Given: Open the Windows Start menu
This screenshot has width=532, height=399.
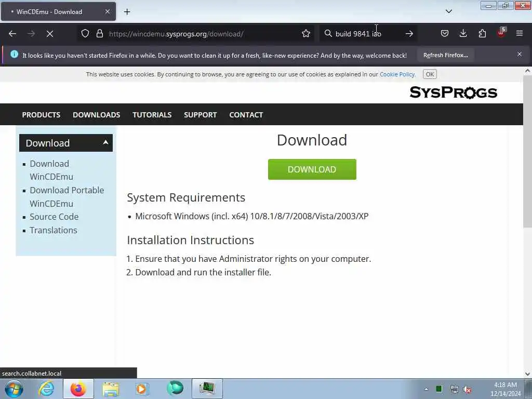Looking at the screenshot, I should [14, 389].
